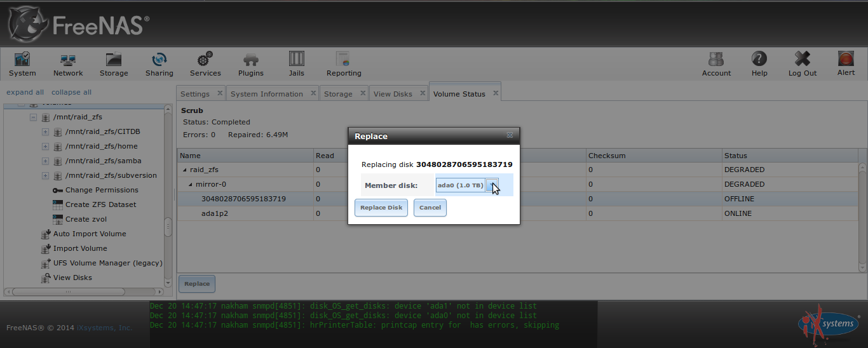
Task: Click the View Disks tree icon
Action: click(x=46, y=278)
